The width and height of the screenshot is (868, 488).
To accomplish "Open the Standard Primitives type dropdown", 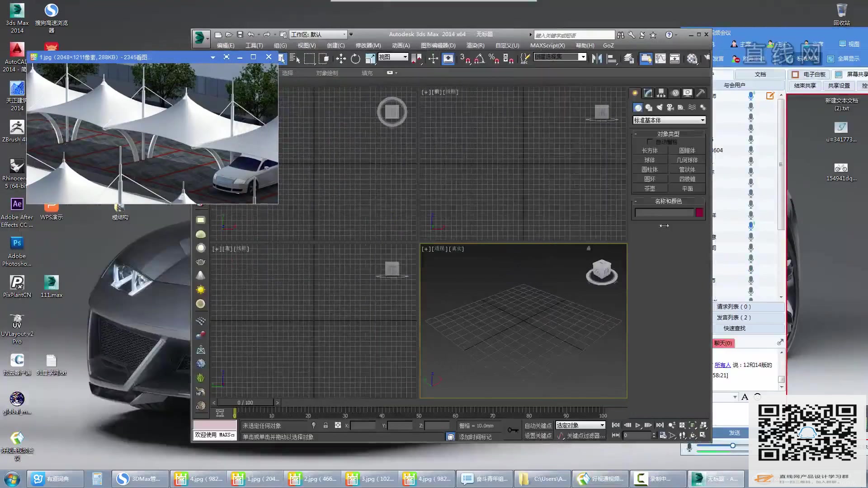I will (x=669, y=120).
